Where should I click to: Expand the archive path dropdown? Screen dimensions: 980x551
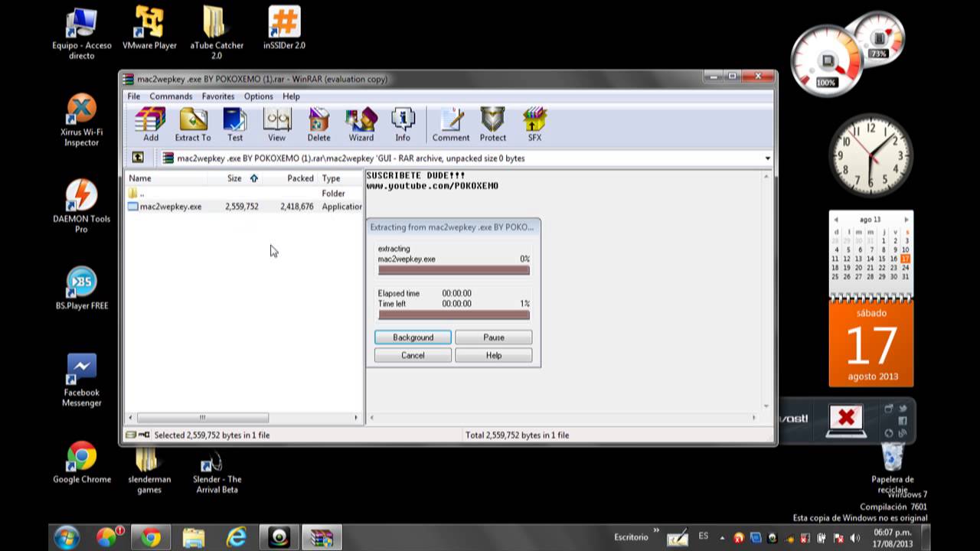tap(767, 158)
